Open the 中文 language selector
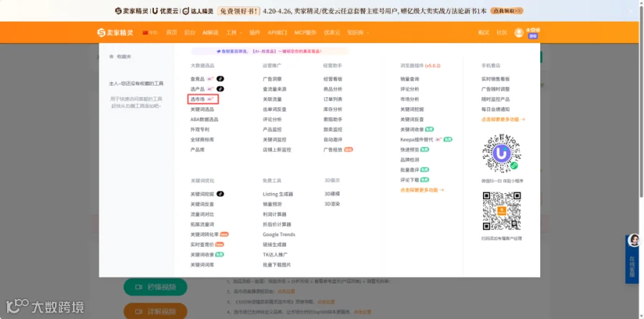This screenshot has height=319, width=644. pyautogui.click(x=150, y=32)
